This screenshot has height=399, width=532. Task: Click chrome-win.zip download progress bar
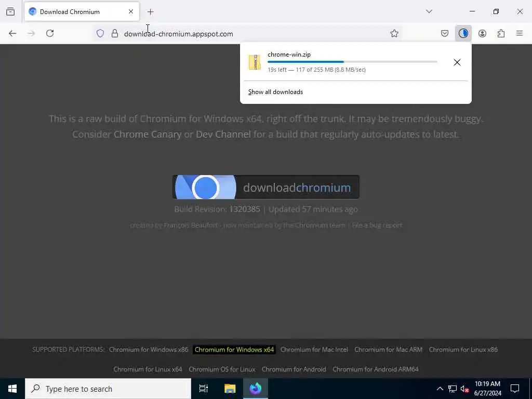[352, 62]
